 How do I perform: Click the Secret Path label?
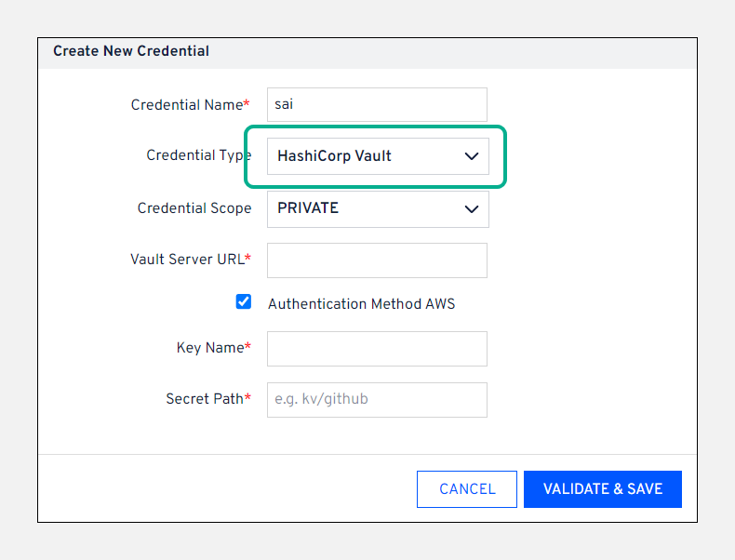[208, 399]
